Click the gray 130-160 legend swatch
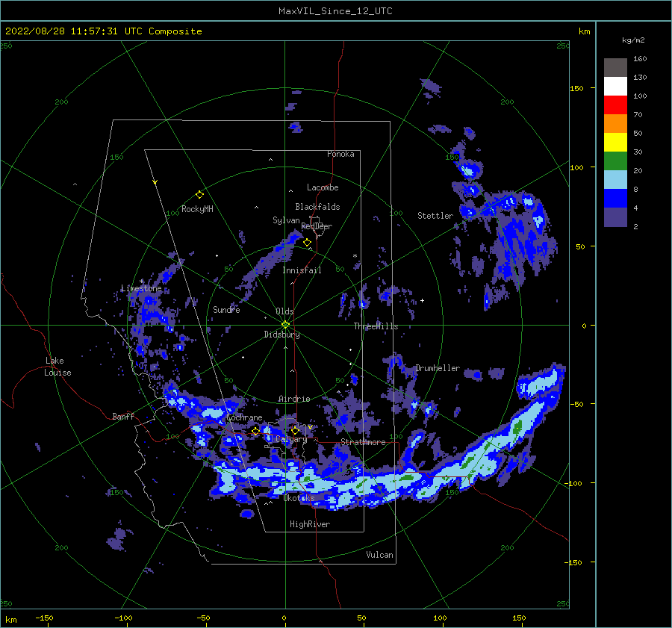 pos(615,68)
